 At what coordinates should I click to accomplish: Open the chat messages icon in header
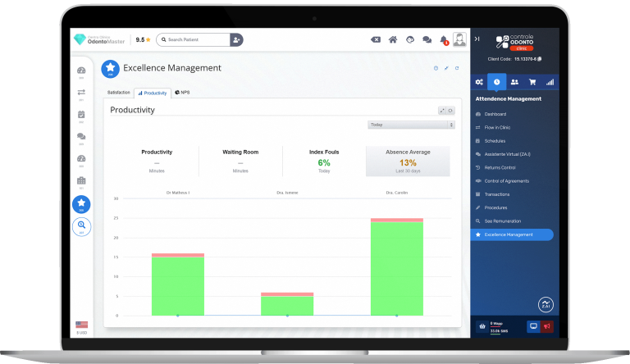pos(427,39)
